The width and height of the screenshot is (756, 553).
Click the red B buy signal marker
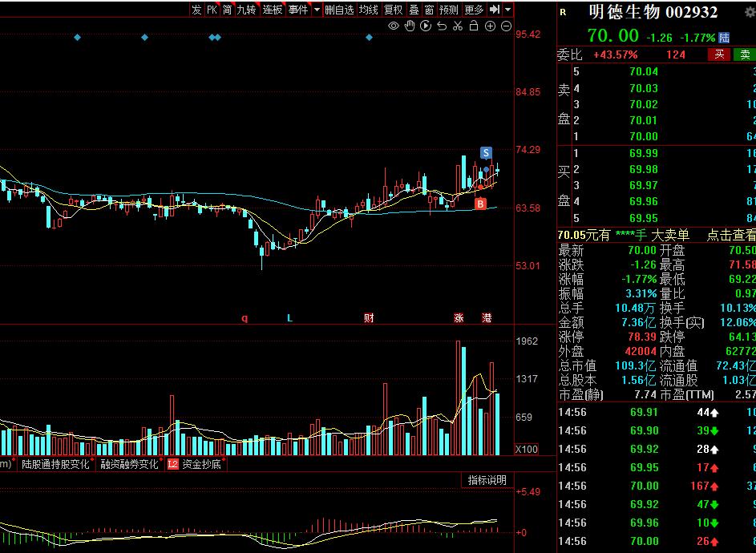(x=480, y=204)
